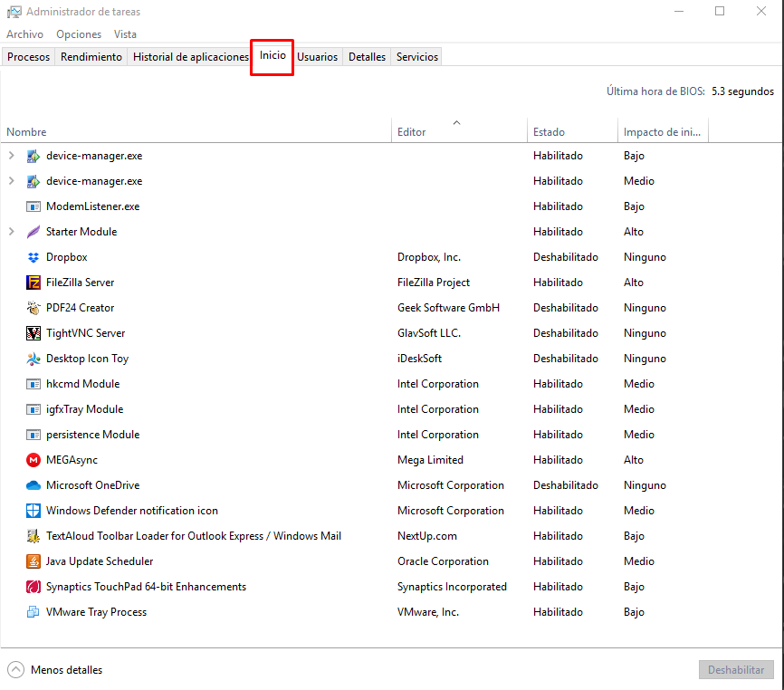Select the Microsoft OneDrive name

click(93, 485)
